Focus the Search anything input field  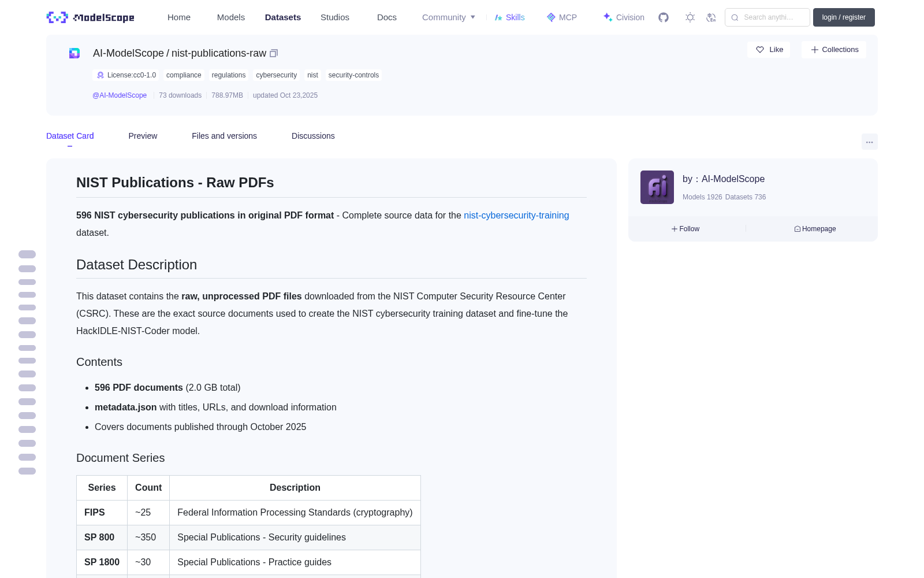(767, 17)
